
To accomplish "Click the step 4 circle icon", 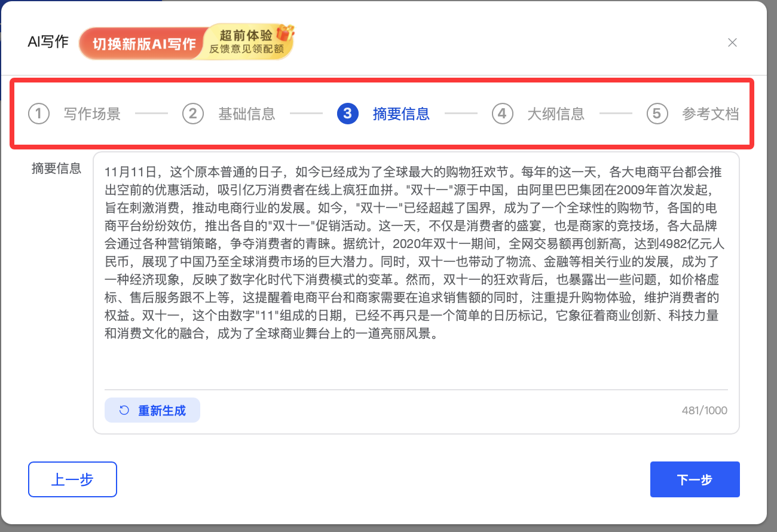I will coord(502,114).
